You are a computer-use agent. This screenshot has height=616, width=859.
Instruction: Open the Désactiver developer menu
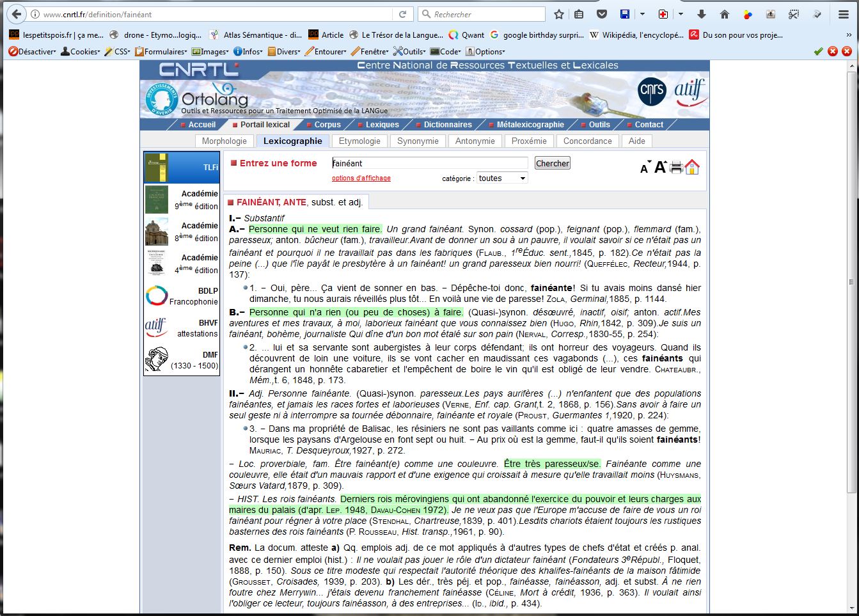(32, 51)
